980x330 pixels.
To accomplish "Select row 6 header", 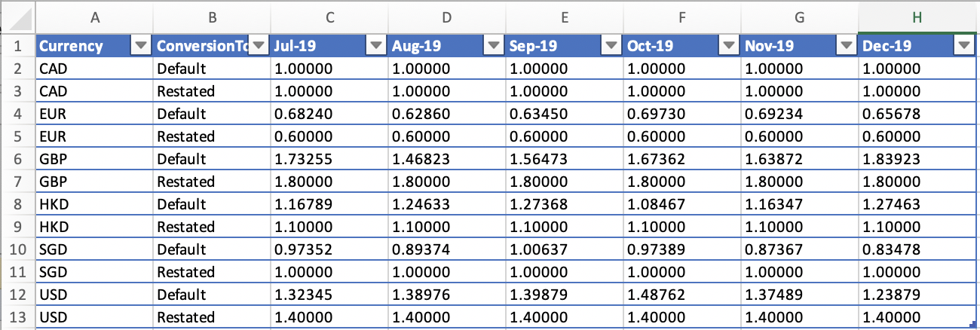I will coord(17,159).
